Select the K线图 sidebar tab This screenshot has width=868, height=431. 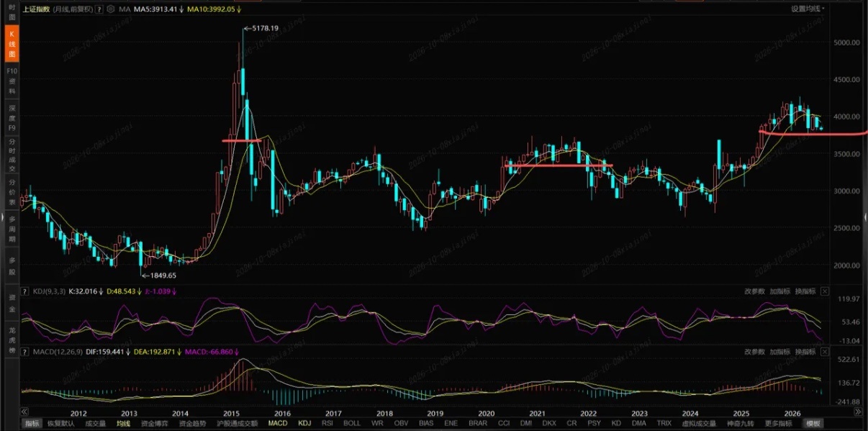pos(12,44)
